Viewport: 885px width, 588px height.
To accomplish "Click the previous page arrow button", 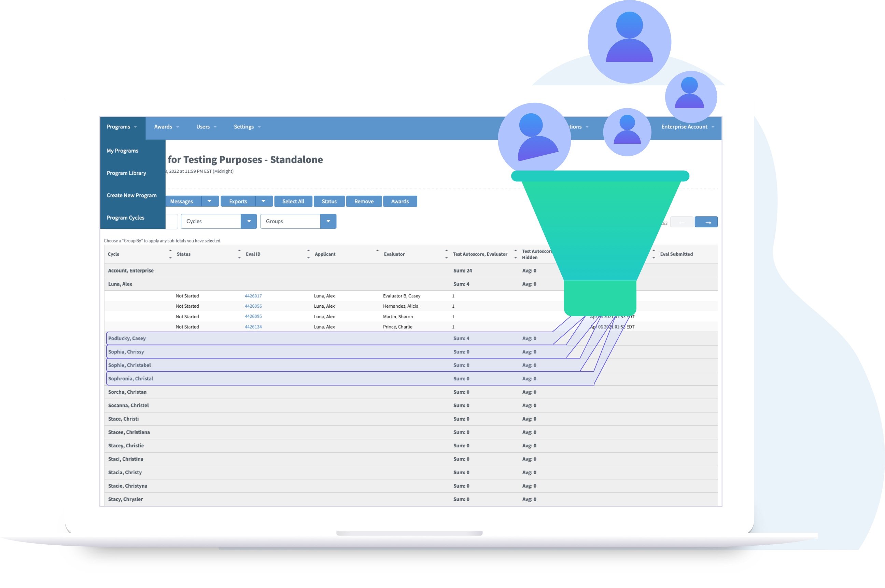I will point(682,222).
